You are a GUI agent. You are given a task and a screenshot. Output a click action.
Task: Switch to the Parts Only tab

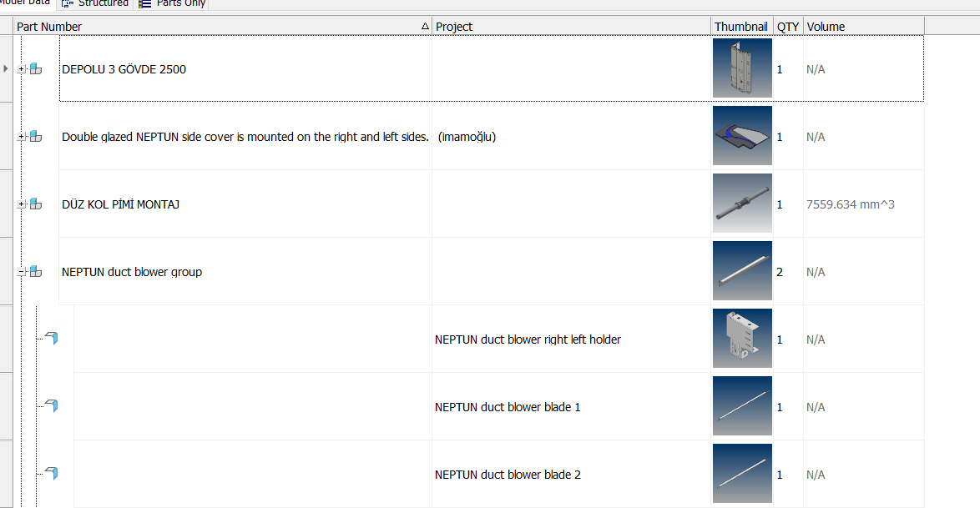[172, 3]
